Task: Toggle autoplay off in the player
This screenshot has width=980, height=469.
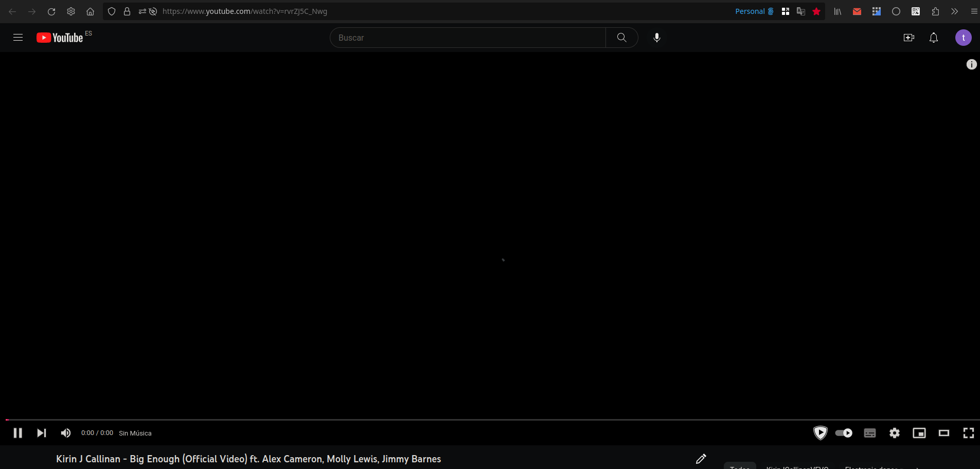Action: (x=844, y=433)
